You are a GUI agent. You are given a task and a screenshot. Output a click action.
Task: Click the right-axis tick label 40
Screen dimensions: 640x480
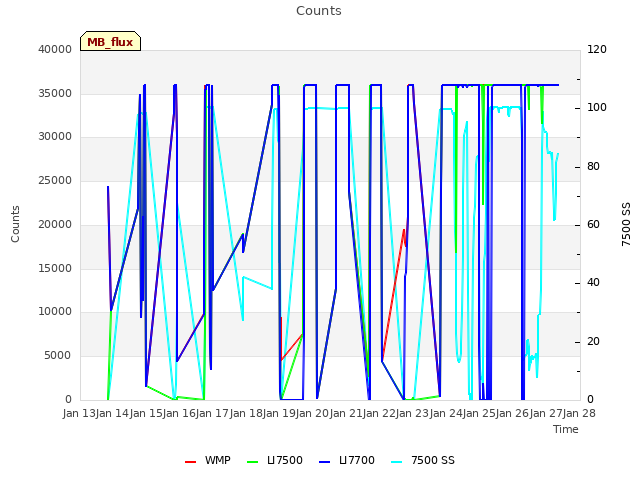tap(593, 282)
